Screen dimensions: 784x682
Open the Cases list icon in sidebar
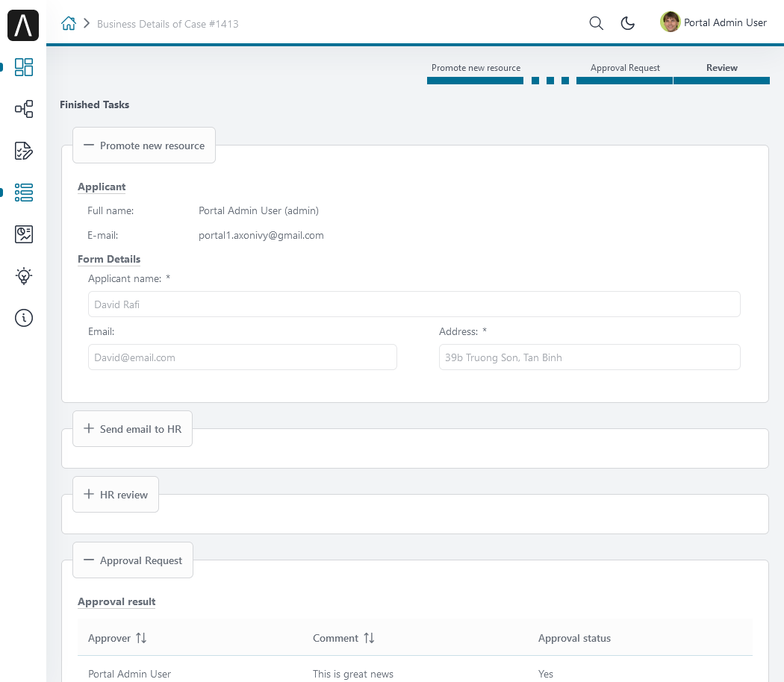coord(23,193)
